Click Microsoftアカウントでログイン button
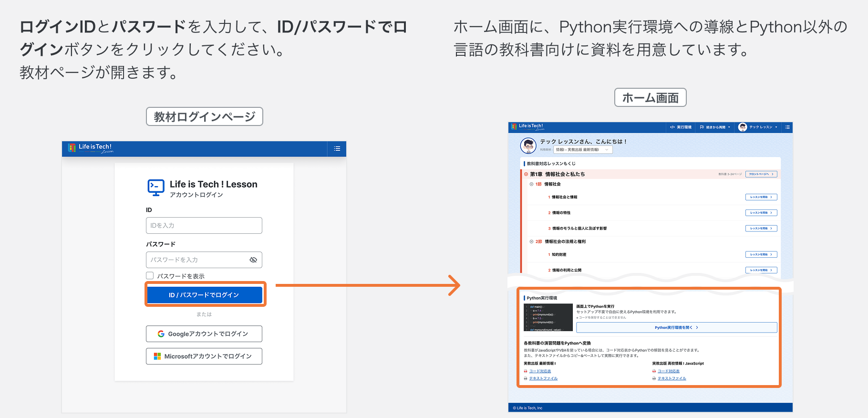This screenshot has height=418, width=868. coord(204,356)
